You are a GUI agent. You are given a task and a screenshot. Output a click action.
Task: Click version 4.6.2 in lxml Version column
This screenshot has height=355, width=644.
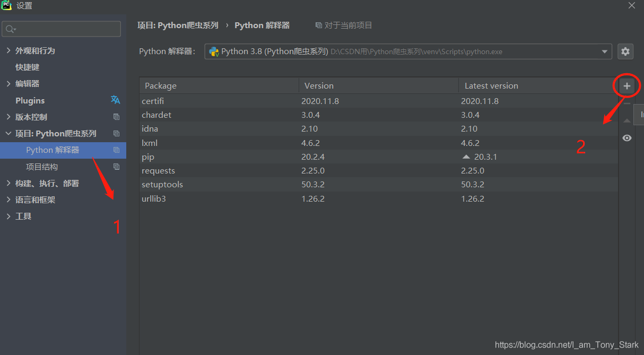[x=311, y=143]
